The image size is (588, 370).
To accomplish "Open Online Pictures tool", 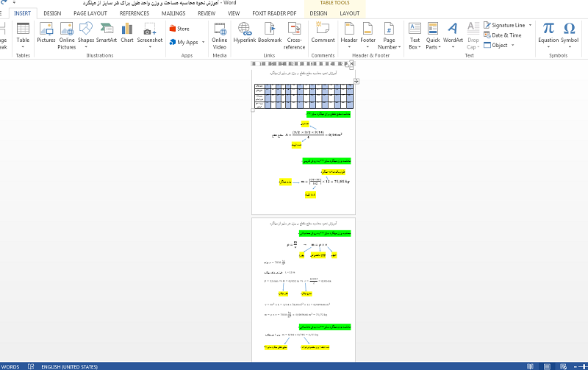I will click(67, 35).
